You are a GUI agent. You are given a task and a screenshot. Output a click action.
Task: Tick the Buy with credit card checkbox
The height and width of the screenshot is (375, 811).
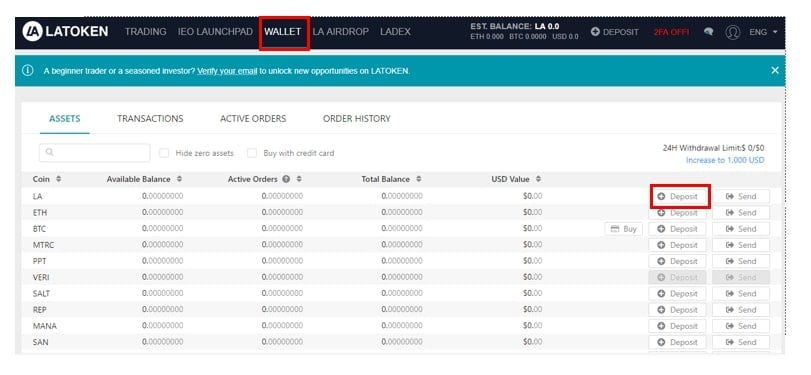click(x=252, y=153)
